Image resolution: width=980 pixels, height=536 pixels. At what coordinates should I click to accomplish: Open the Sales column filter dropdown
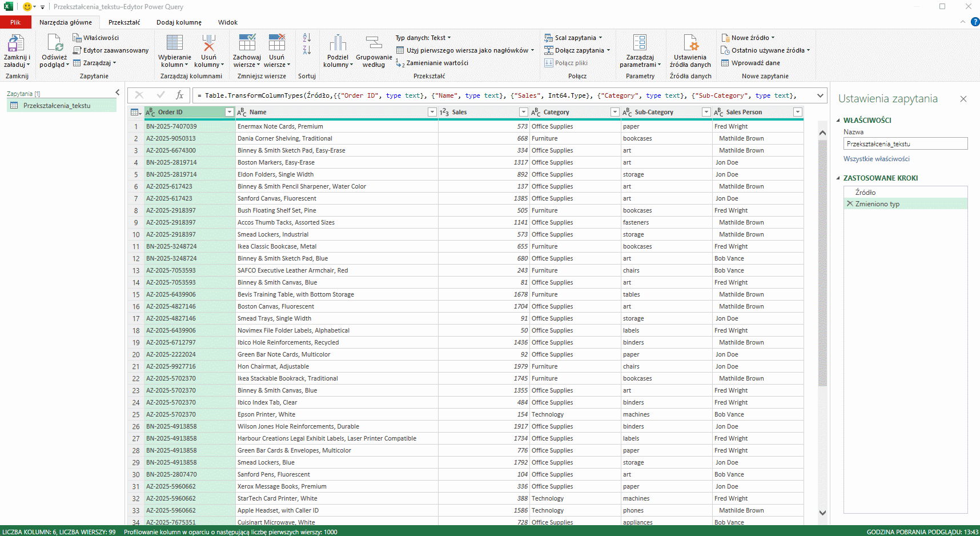point(523,112)
